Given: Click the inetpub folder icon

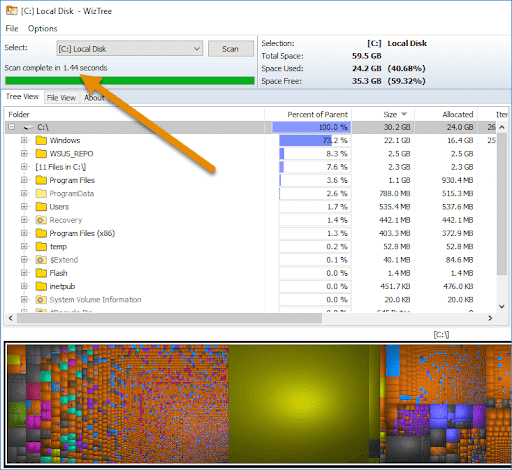Looking at the screenshot, I should (41, 287).
